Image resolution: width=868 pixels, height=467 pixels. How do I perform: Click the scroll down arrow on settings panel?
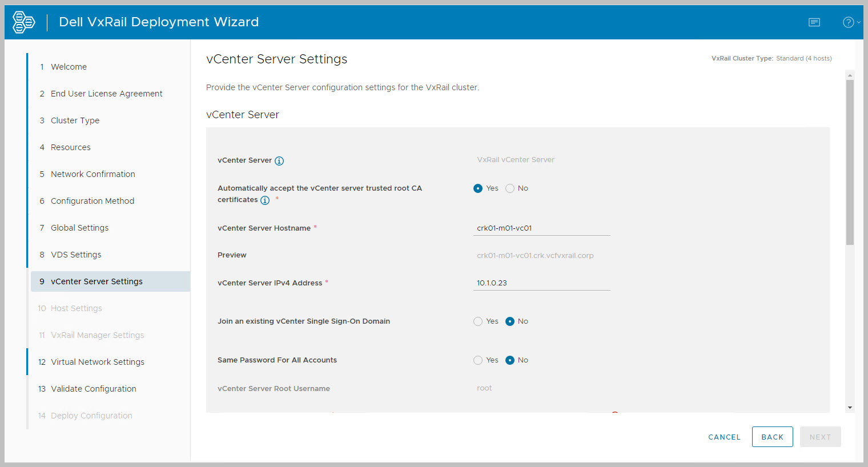[x=850, y=408]
